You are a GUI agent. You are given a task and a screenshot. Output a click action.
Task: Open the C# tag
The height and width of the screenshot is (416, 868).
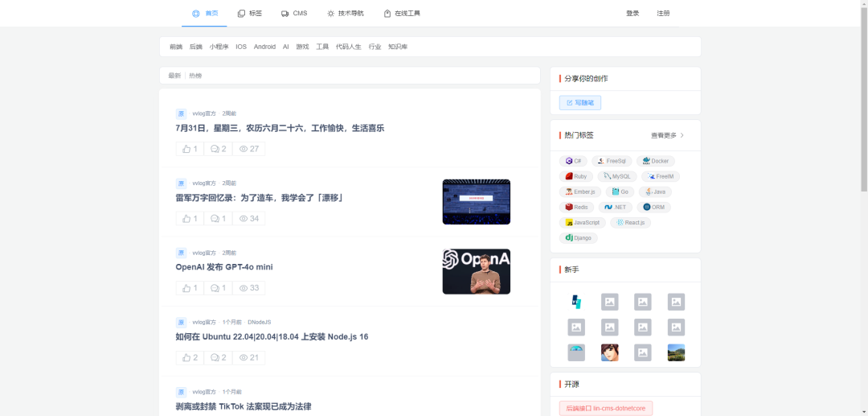tap(573, 161)
